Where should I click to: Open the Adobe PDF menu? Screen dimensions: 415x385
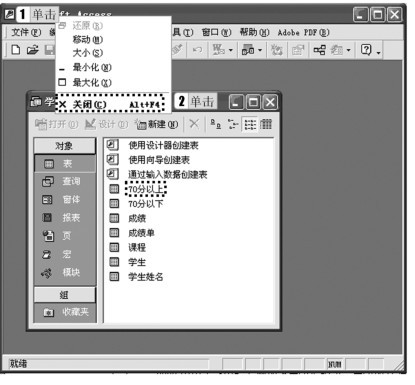303,32
